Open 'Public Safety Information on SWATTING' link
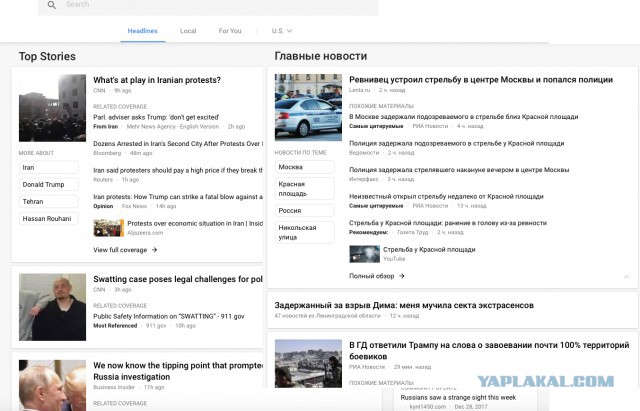This screenshot has width=640, height=411. pos(169,316)
